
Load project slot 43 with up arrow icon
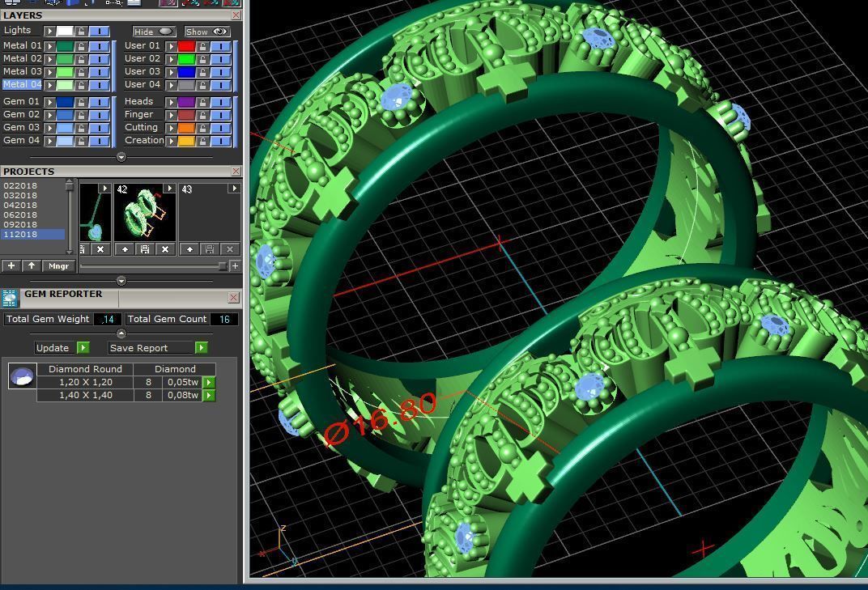point(189,249)
